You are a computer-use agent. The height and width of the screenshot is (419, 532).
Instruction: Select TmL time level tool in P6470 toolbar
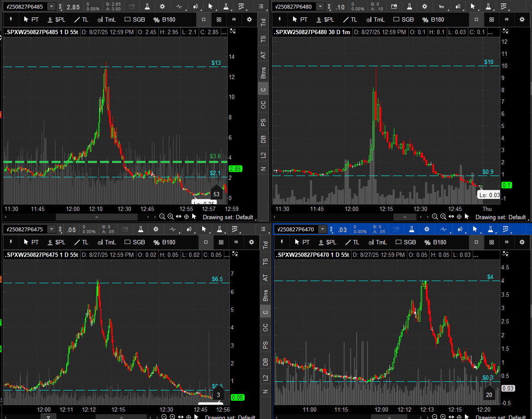click(x=378, y=242)
